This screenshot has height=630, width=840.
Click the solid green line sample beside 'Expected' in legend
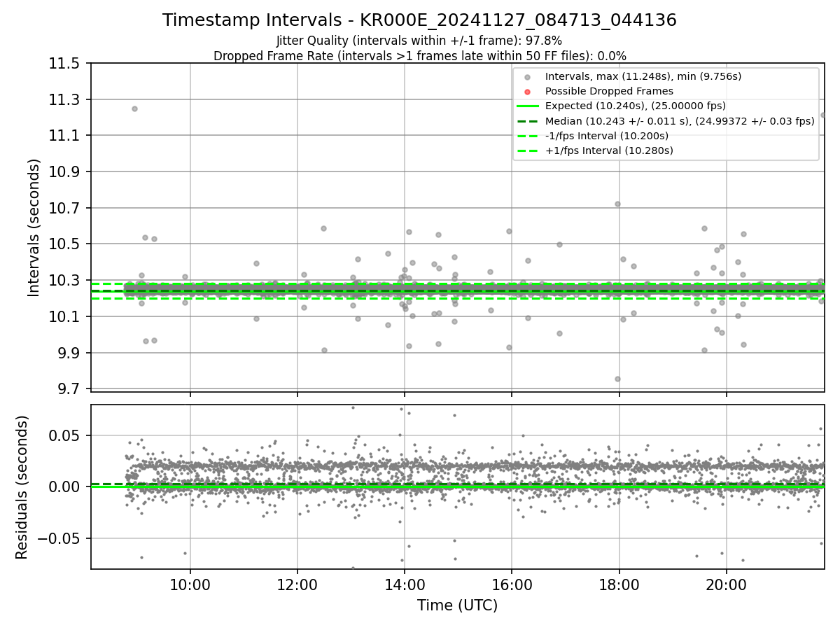click(528, 106)
